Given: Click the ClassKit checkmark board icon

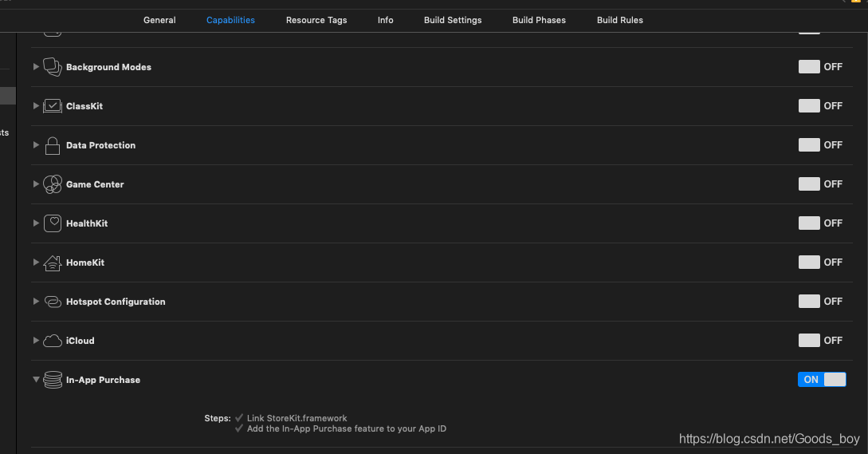Looking at the screenshot, I should (53, 106).
